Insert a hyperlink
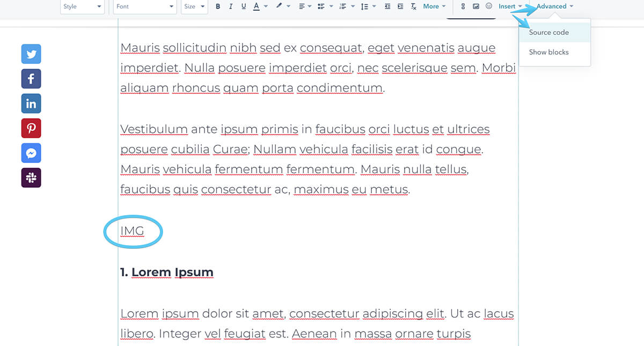The width and height of the screenshot is (644, 346). (463, 6)
